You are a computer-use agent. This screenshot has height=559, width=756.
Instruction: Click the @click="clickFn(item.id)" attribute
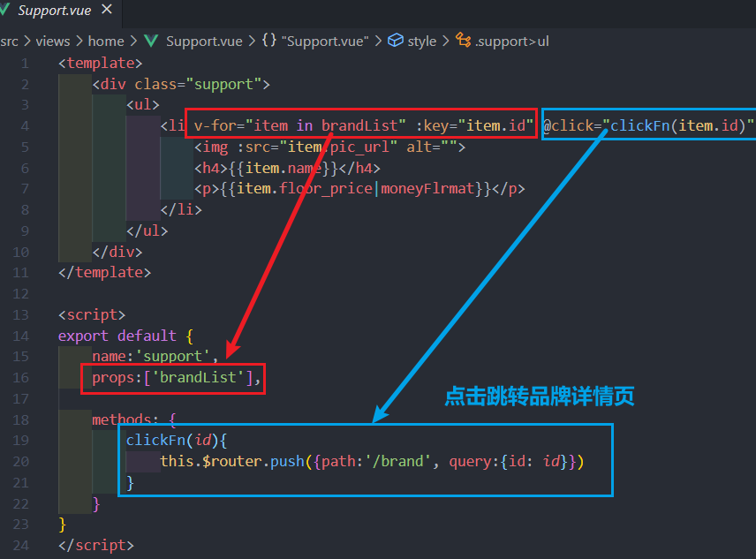[x=648, y=125]
